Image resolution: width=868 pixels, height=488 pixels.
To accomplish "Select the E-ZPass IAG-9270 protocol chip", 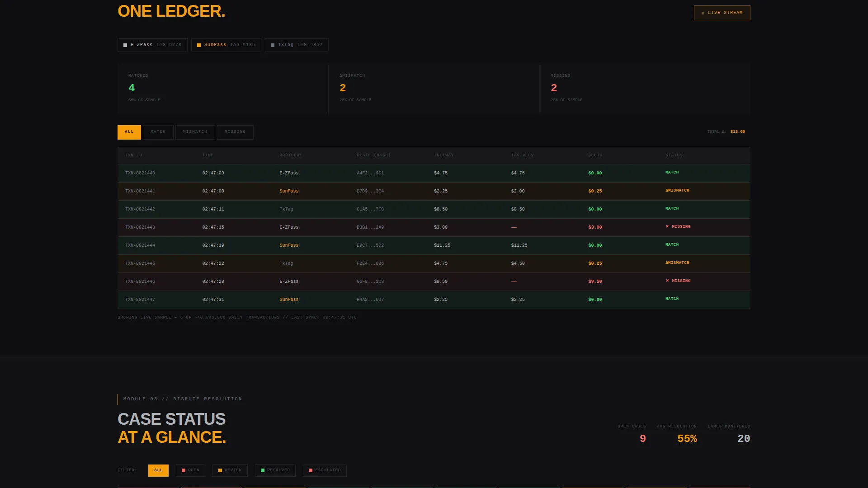I will tap(152, 45).
